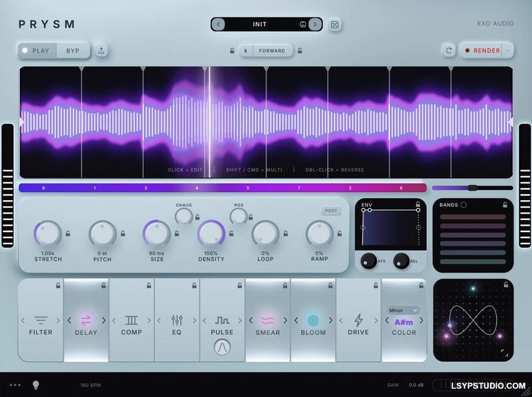Select slice 3 in the order bar
Screen dimensions: 532x397
point(146,188)
